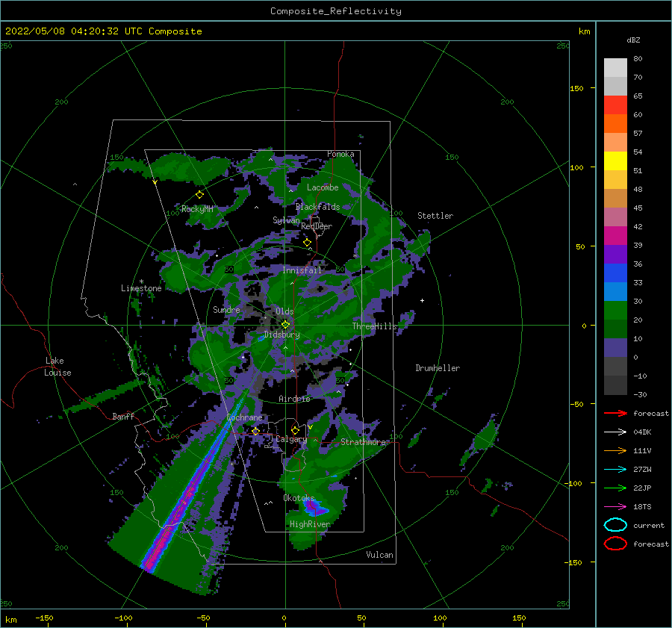672x628 pixels.
Task: Click the red forecast arrow in legend
Action: coord(615,413)
